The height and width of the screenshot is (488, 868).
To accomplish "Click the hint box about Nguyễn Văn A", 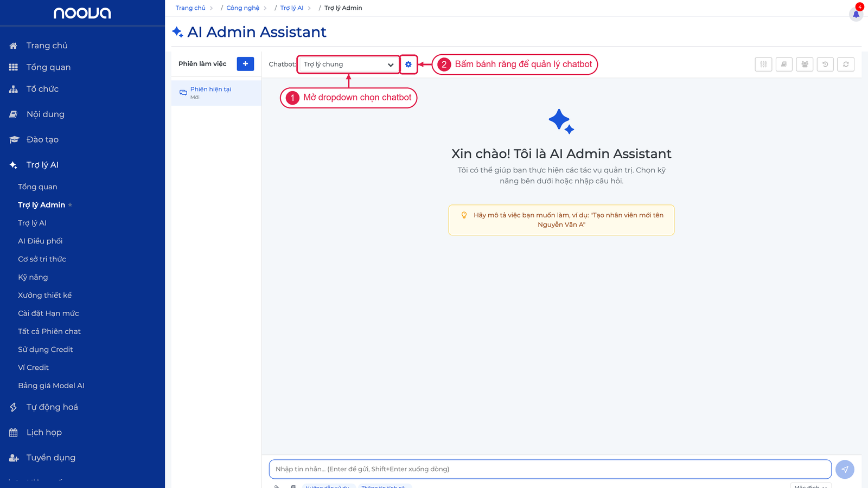I will point(561,220).
